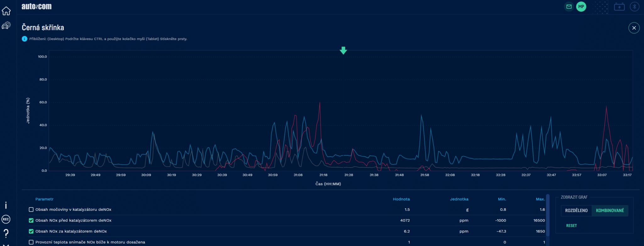Open the help question mark icon
Image resolution: width=644 pixels, height=246 pixels.
(x=6, y=233)
